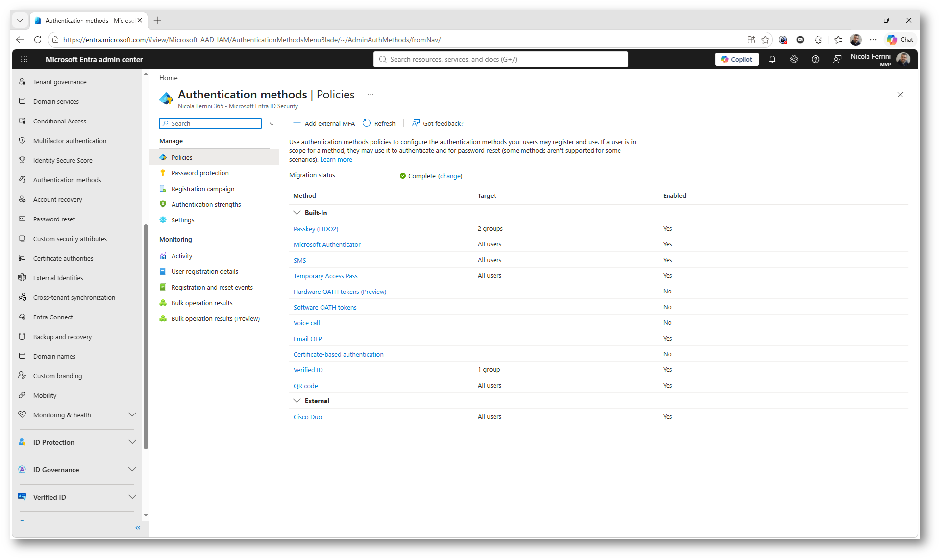Click the feedback icon in top bar
941x560 pixels.
tap(837, 59)
